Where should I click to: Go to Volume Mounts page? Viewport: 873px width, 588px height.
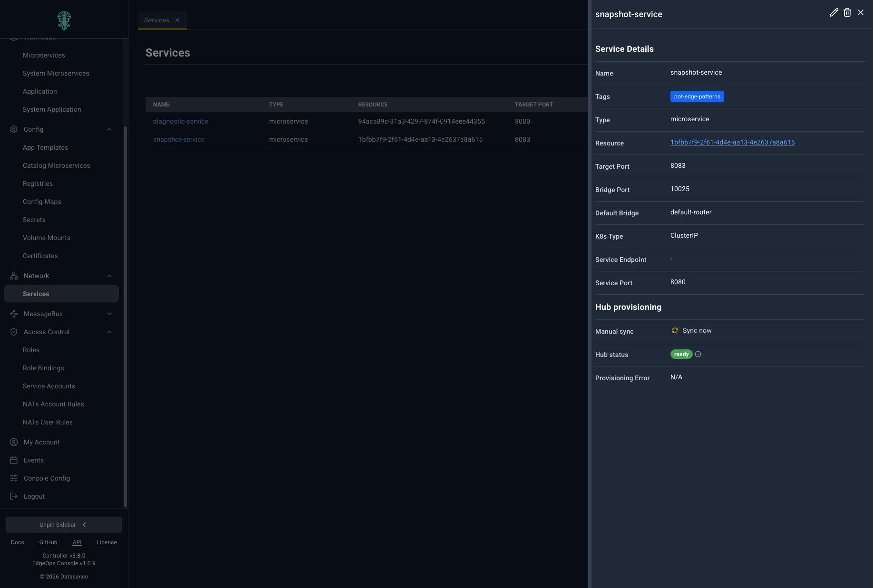(x=47, y=238)
